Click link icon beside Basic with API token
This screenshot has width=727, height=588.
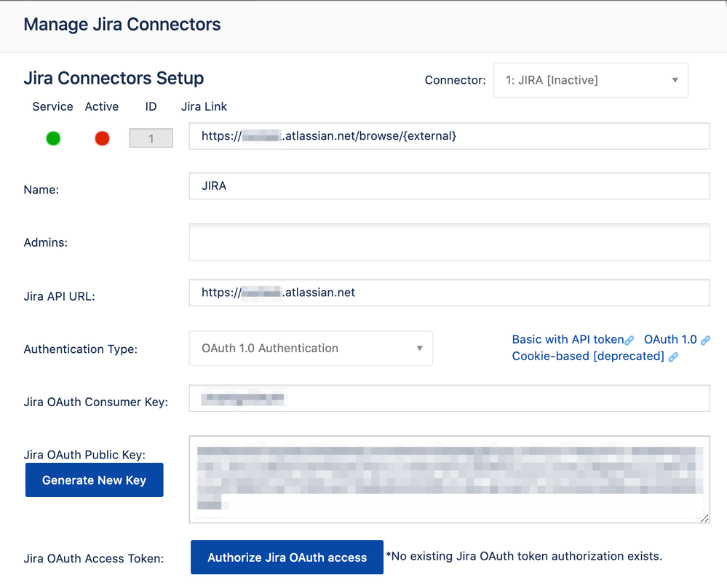point(629,341)
